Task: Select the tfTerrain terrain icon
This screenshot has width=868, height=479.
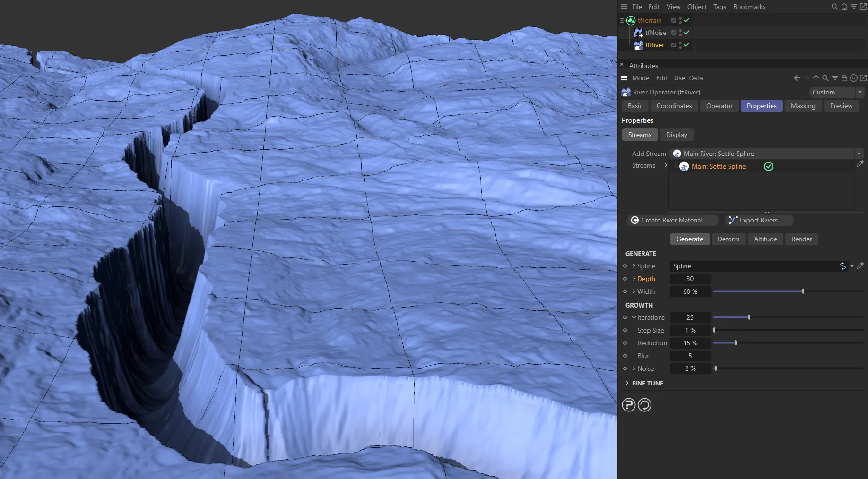Action: (x=631, y=20)
